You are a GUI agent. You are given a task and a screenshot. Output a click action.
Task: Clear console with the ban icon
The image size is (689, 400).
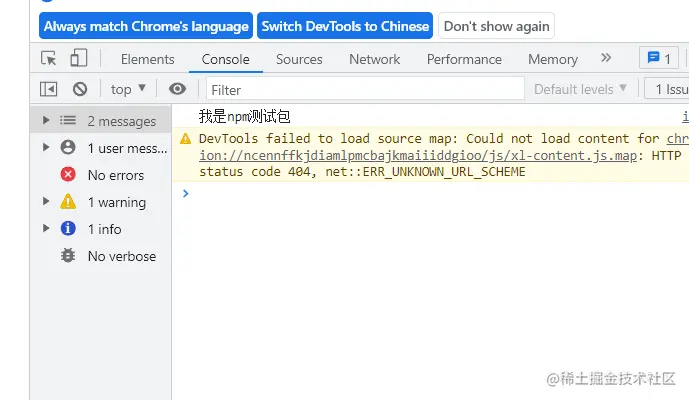80,89
